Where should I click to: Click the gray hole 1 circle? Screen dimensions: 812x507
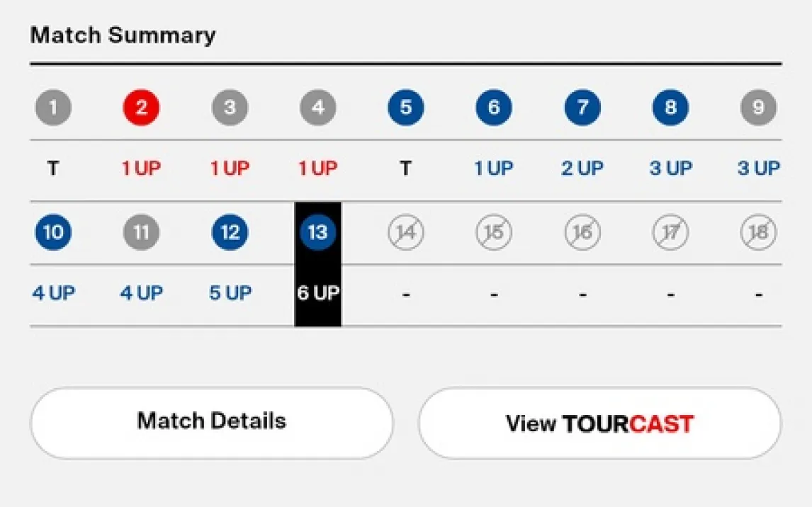[53, 108]
